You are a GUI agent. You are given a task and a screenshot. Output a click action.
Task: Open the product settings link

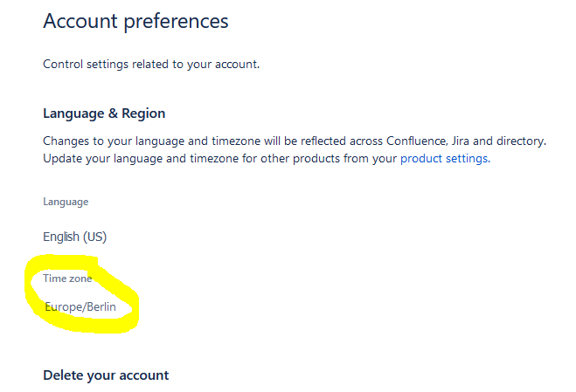pos(445,159)
